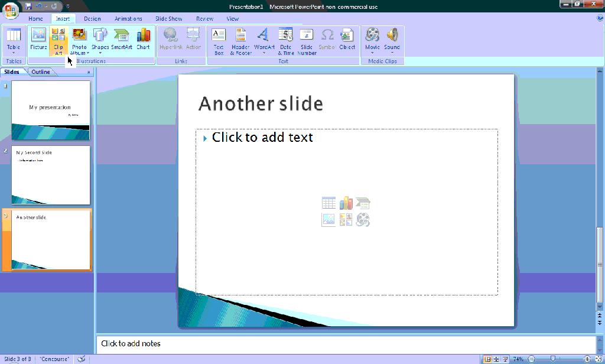The height and width of the screenshot is (364, 605).
Task: Open the Design tab
Action: pos(92,18)
